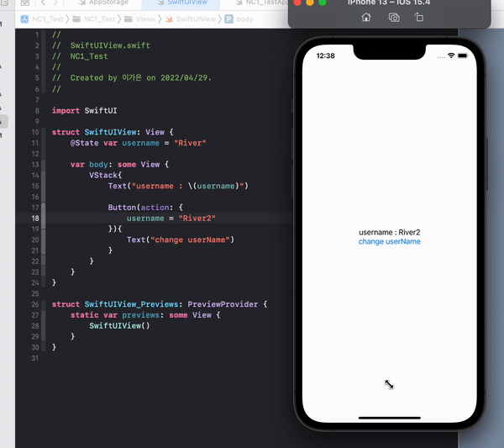Click the username : River2 label in simulator
The image size is (504, 448).
point(389,232)
